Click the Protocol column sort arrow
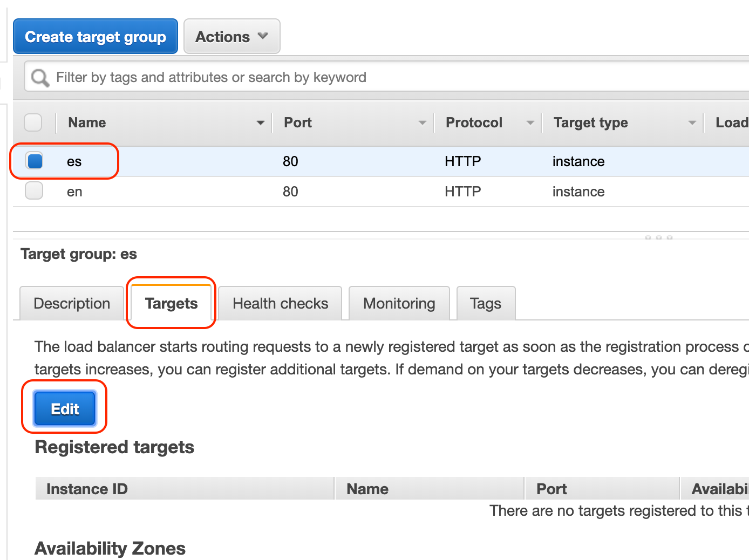 click(530, 123)
